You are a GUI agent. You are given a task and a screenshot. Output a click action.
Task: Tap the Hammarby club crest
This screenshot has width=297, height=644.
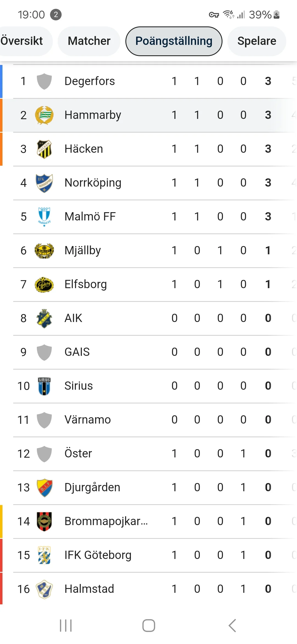(x=44, y=115)
